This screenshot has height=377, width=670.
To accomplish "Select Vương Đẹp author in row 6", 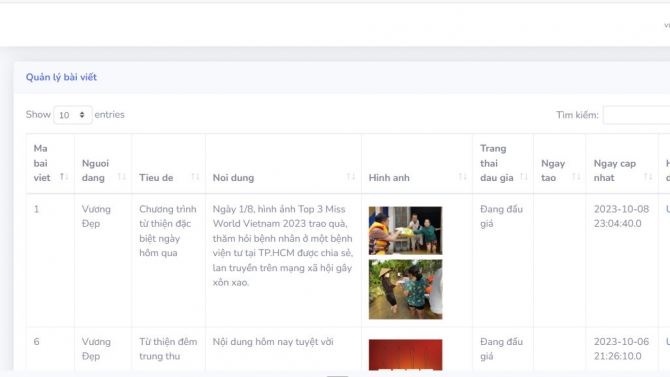I will (96, 349).
